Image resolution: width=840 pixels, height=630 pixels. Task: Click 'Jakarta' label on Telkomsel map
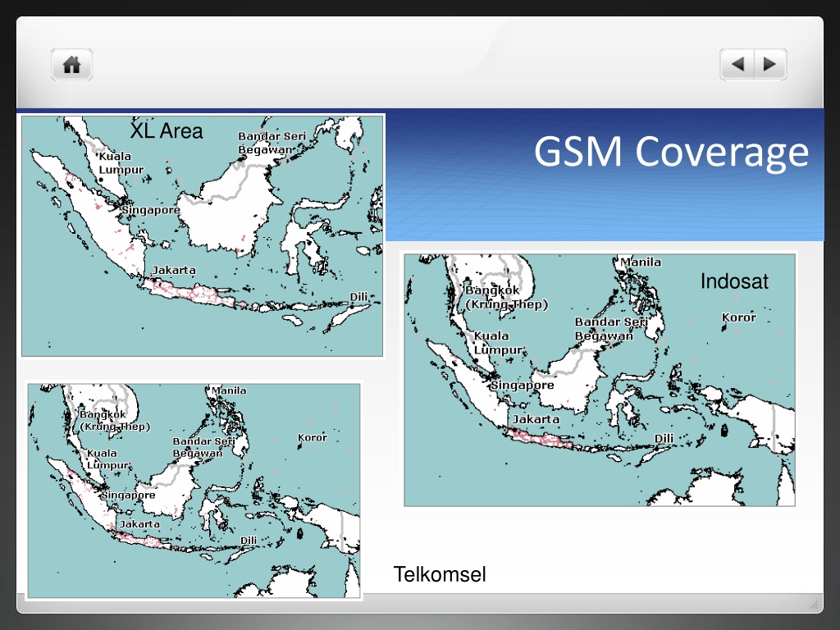139,524
